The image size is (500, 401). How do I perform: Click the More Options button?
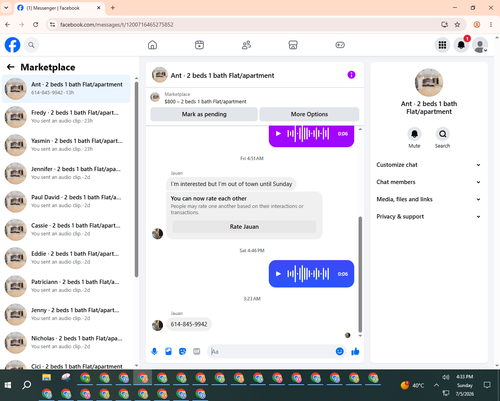click(x=309, y=114)
